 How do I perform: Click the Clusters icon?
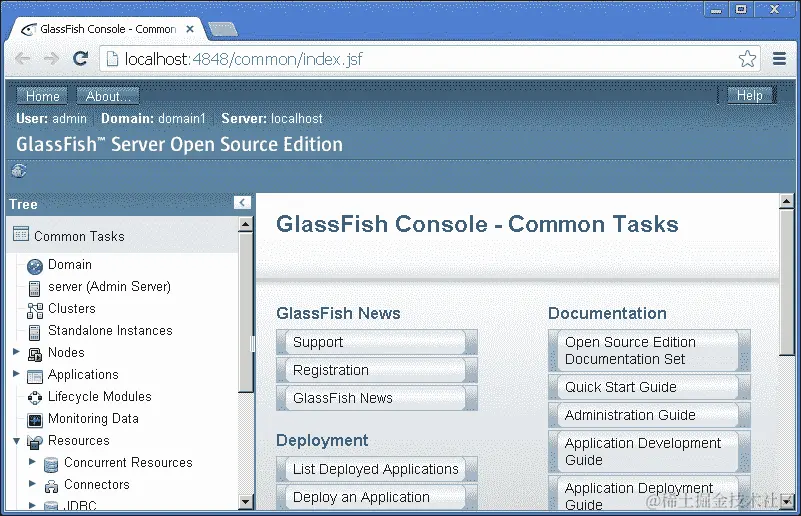[x=35, y=310]
